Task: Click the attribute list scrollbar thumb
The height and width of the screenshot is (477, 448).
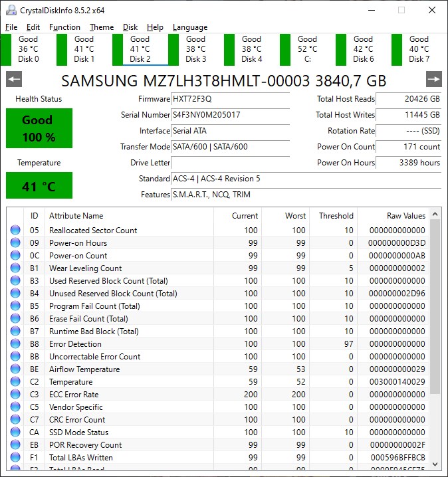Action: coord(435,307)
